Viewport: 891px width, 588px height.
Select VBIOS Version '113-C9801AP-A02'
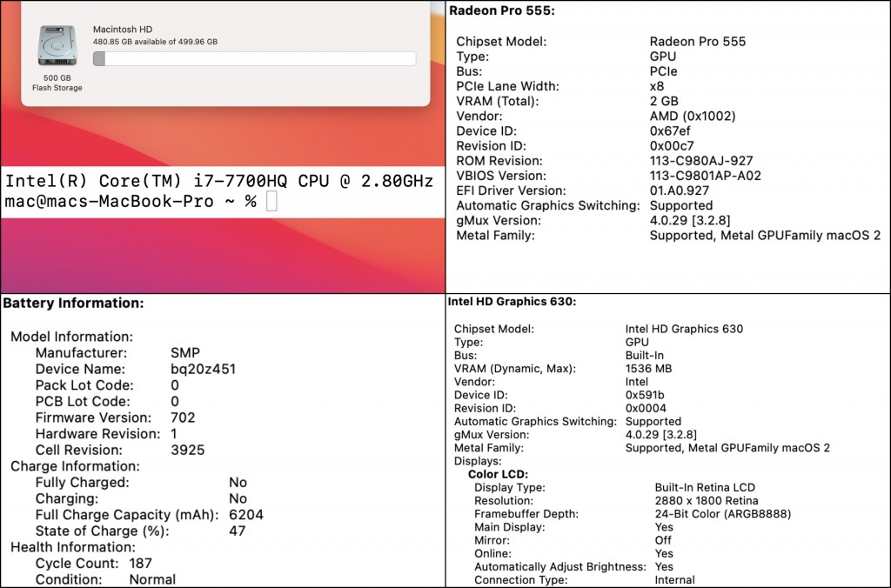705,176
